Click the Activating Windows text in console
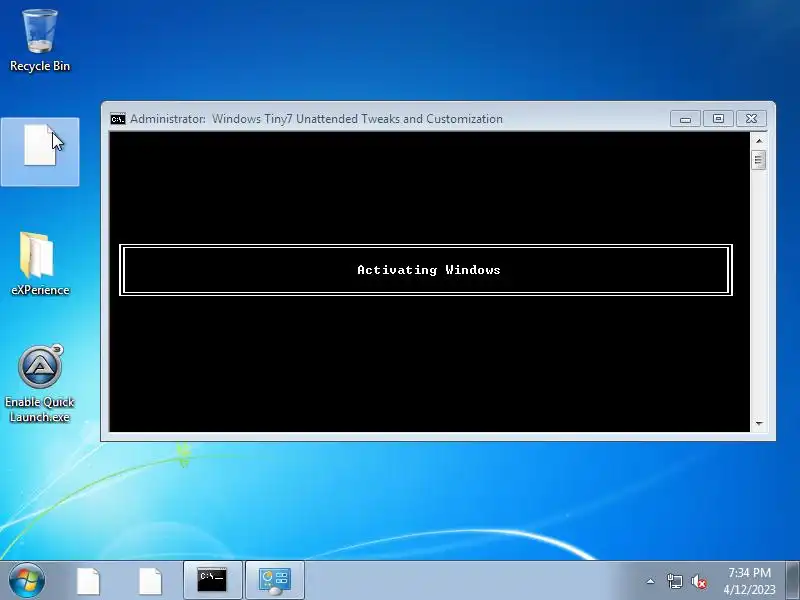 tap(429, 270)
